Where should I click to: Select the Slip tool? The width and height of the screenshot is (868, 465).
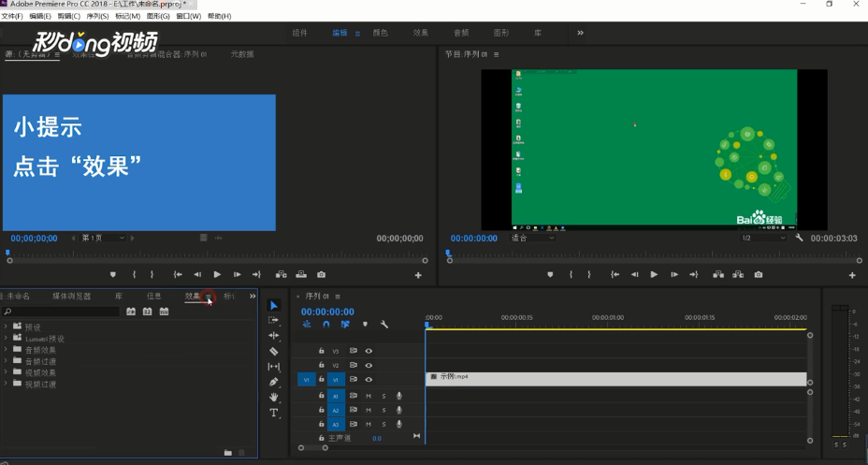coord(273,367)
